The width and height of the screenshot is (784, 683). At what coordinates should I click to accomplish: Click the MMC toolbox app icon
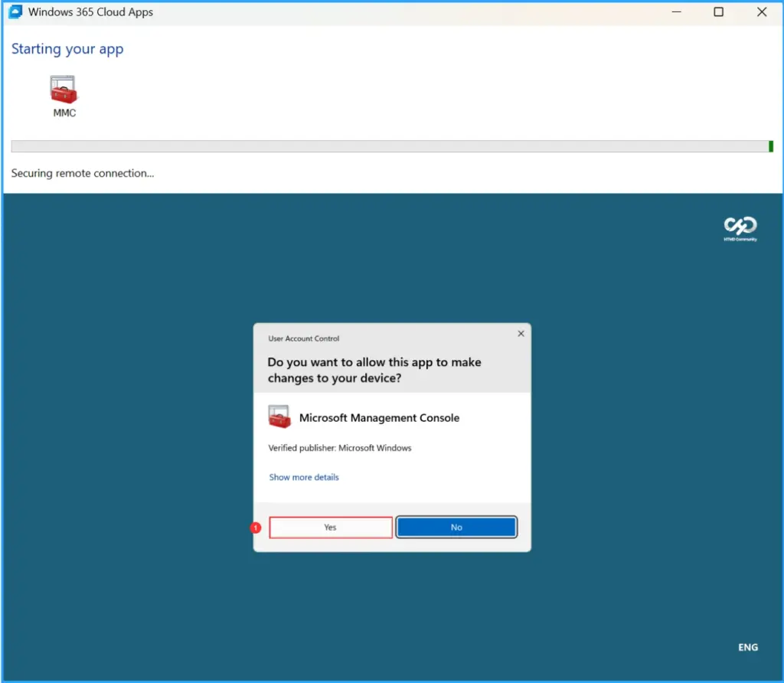[x=64, y=90]
